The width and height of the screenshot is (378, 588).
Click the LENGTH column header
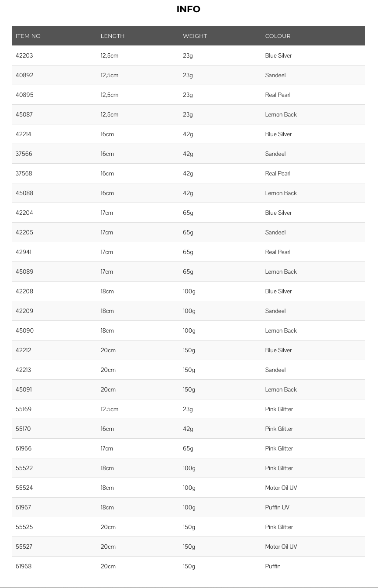point(113,36)
